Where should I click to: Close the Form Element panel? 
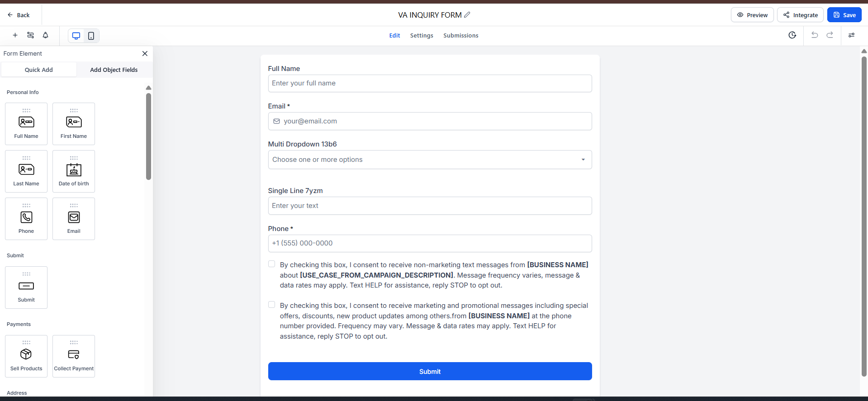(x=145, y=53)
